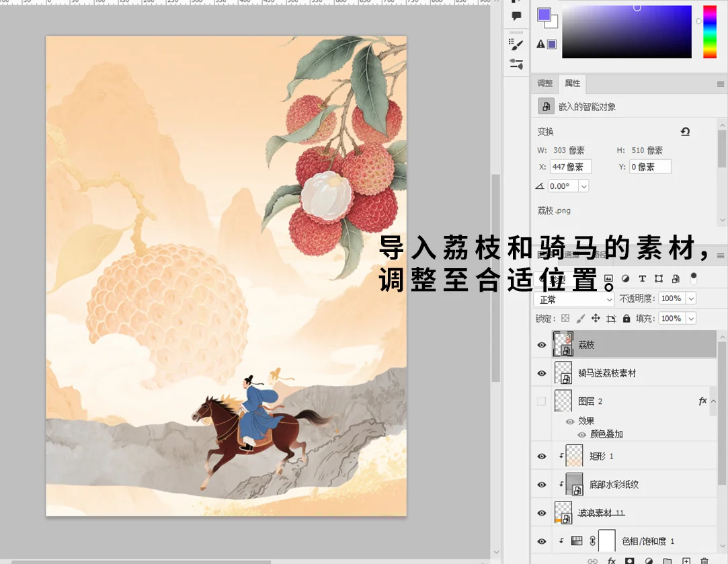Add a layer mask icon
The height and width of the screenshot is (564, 728).
(630, 561)
